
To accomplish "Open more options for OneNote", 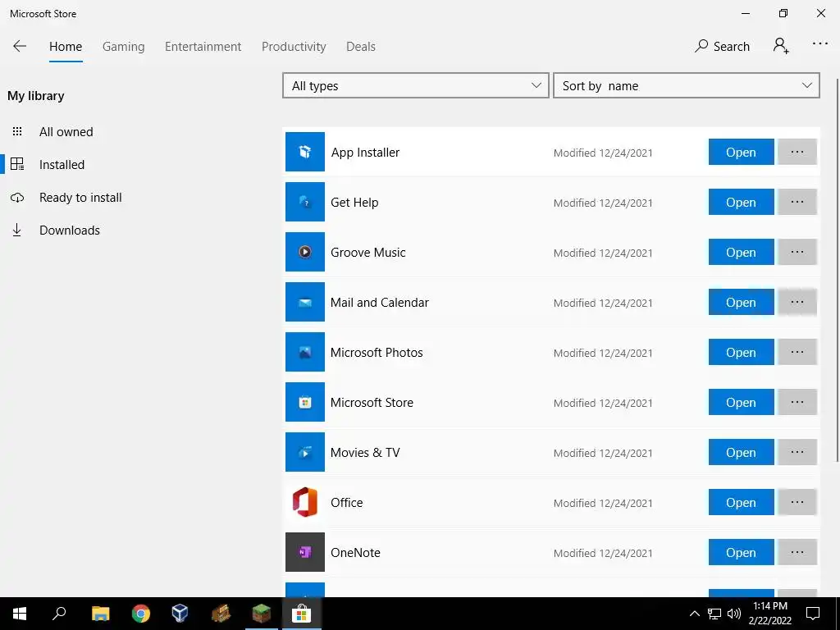I will 797,552.
